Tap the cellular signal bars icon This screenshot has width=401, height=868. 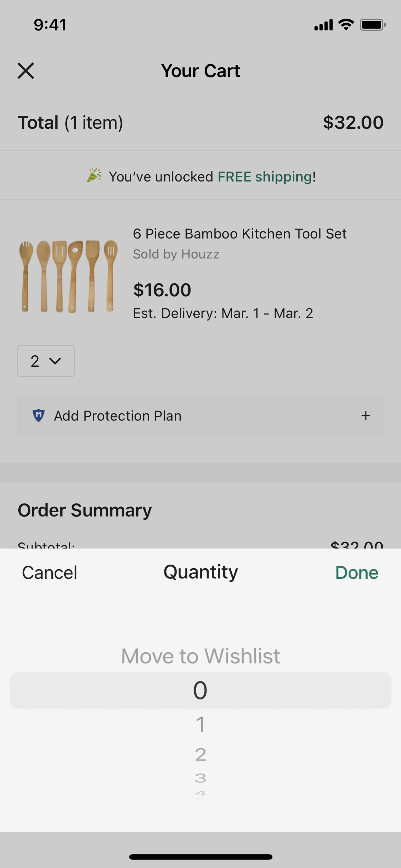pos(323,25)
